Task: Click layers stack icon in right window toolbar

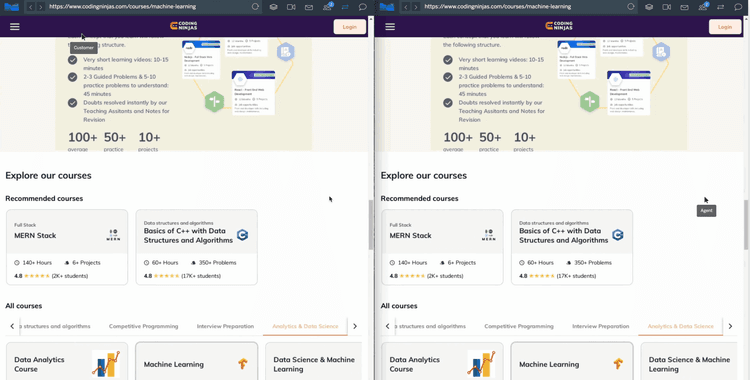Action: tap(649, 7)
